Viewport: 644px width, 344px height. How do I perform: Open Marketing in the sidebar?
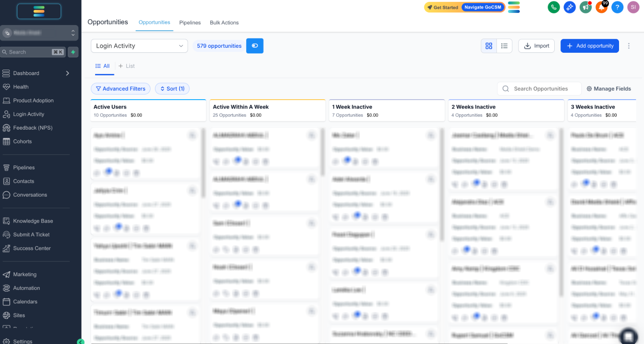25,274
